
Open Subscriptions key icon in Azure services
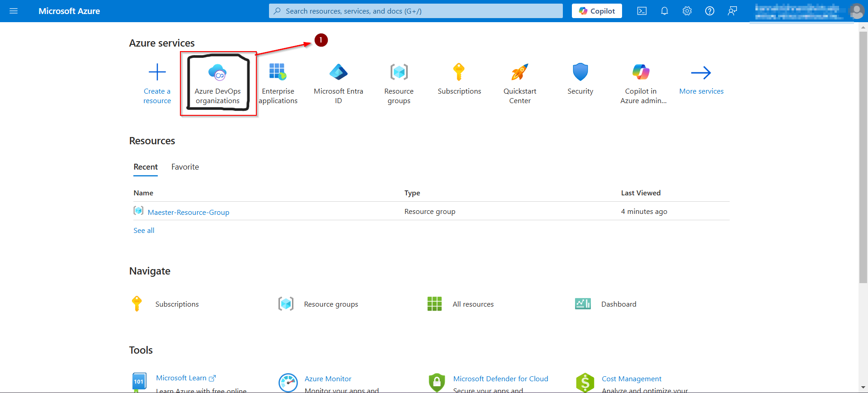[459, 72]
